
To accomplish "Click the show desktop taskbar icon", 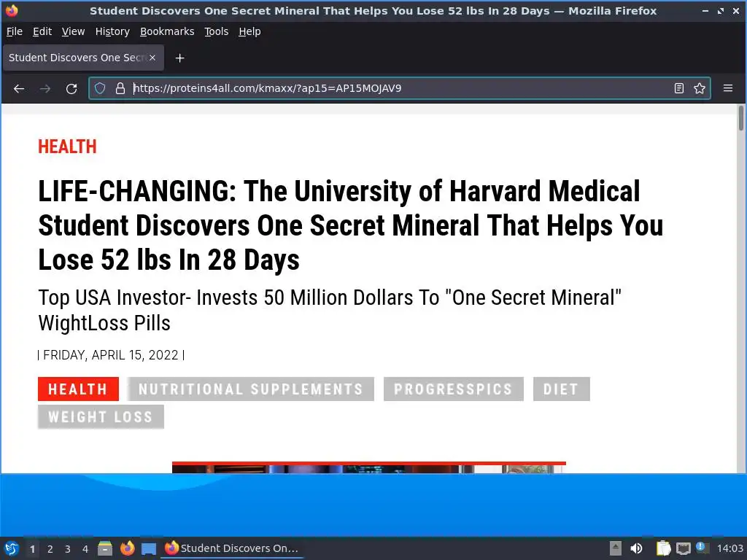I will tap(149, 548).
